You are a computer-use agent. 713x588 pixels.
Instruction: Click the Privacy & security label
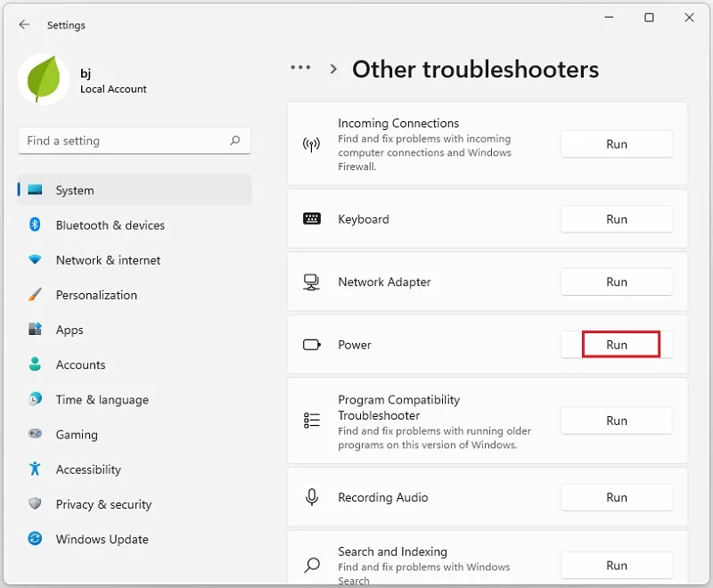[x=103, y=504]
